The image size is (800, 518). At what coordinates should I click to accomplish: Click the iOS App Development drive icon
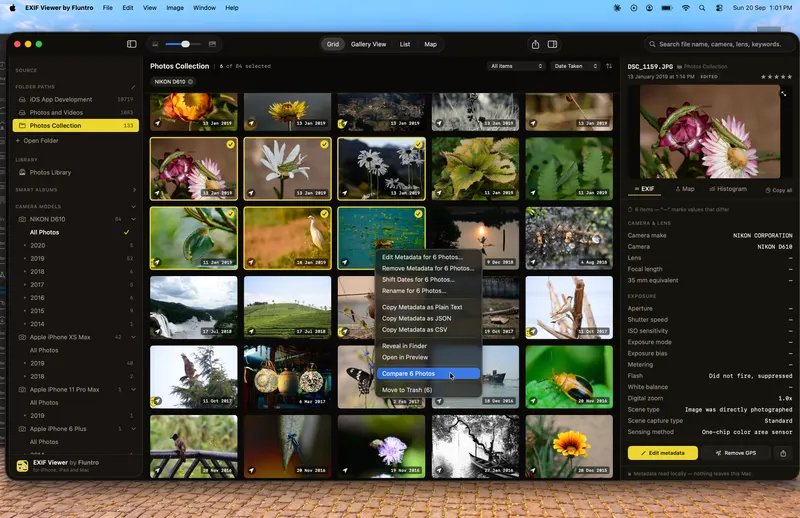[22, 100]
